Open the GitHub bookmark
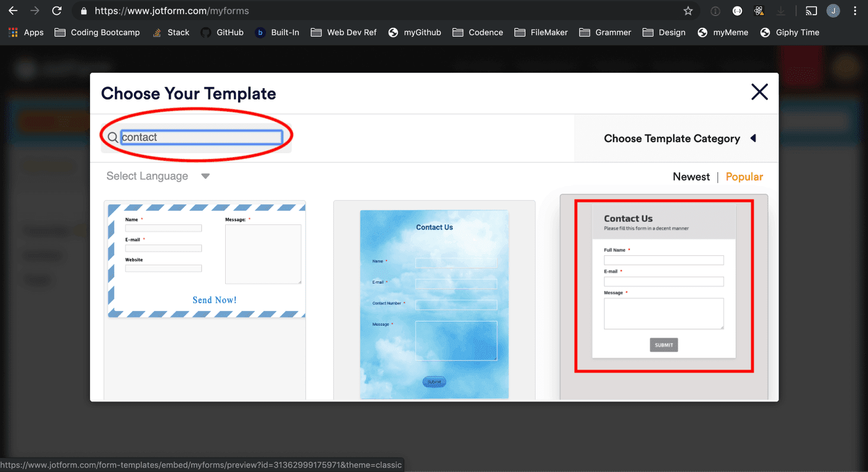 pyautogui.click(x=222, y=32)
